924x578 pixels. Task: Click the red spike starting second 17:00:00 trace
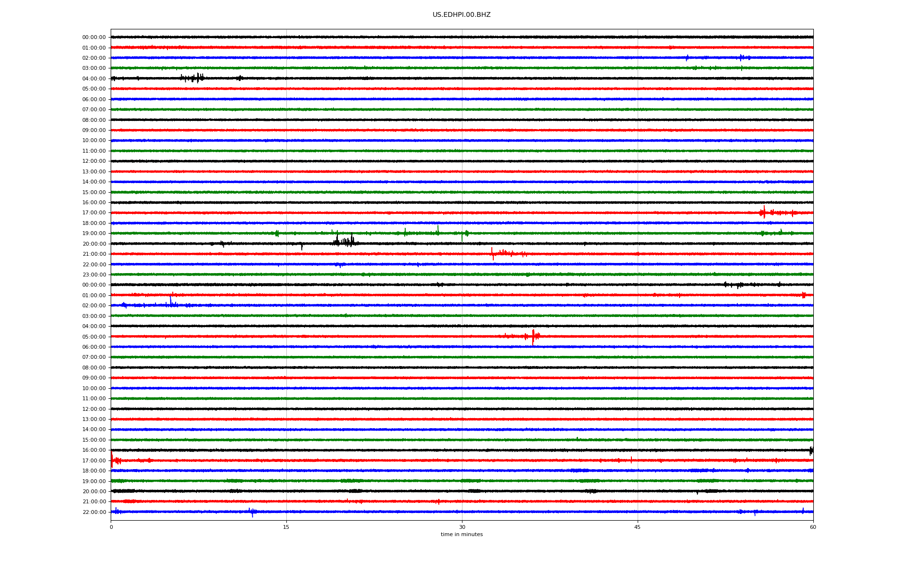112,460
